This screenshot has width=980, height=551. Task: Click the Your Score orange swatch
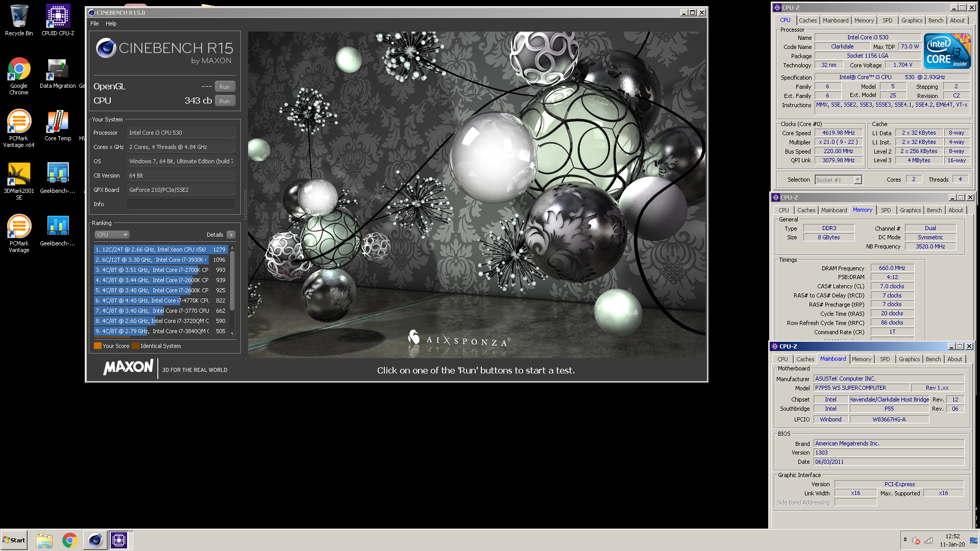coord(97,346)
